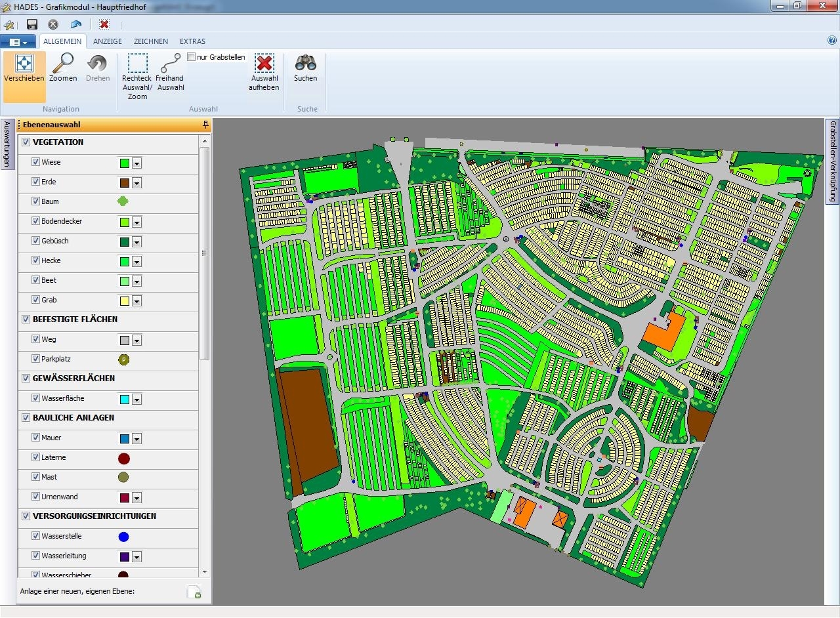The image size is (840, 618).
Task: Enable the nur Grabstellen checkbox
Action: (192, 57)
